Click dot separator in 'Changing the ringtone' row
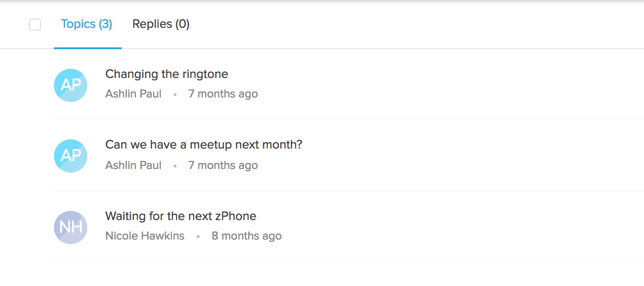 175,95
